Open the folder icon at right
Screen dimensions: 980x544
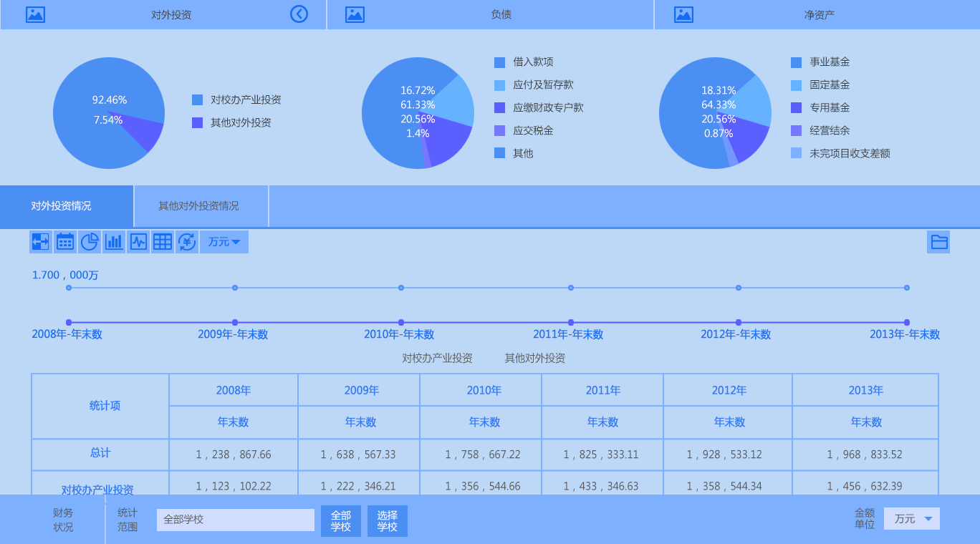click(938, 242)
